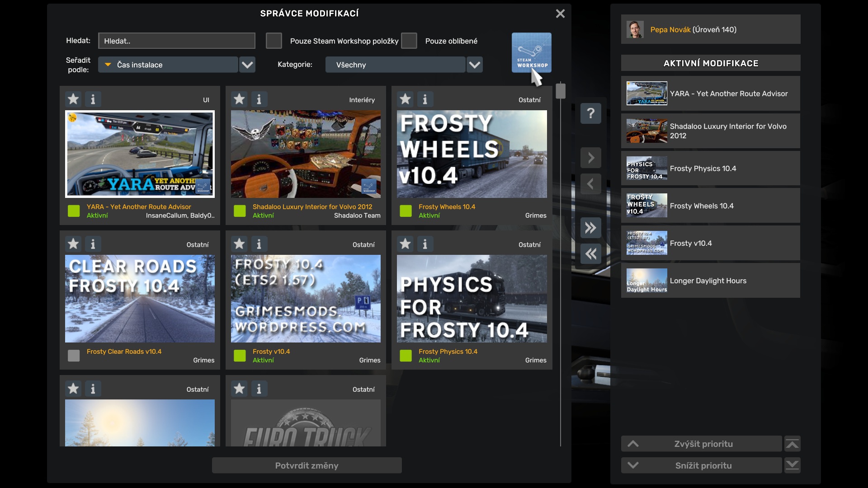Toggle active state of Shadaloo Luxury Interior
The width and height of the screenshot is (868, 488).
point(240,211)
